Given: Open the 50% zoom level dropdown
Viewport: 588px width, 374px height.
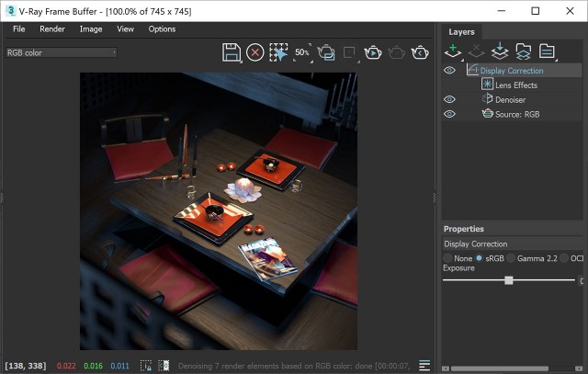Looking at the screenshot, I should 302,52.
